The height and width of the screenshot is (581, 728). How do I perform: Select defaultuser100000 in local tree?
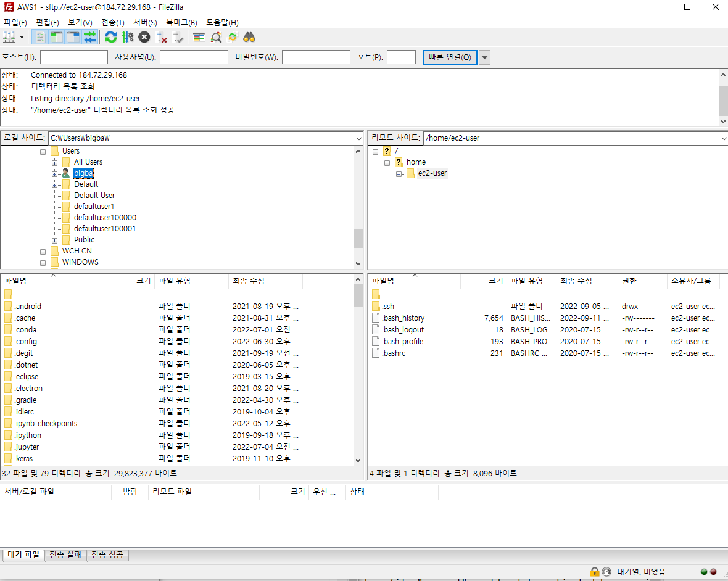coord(105,217)
